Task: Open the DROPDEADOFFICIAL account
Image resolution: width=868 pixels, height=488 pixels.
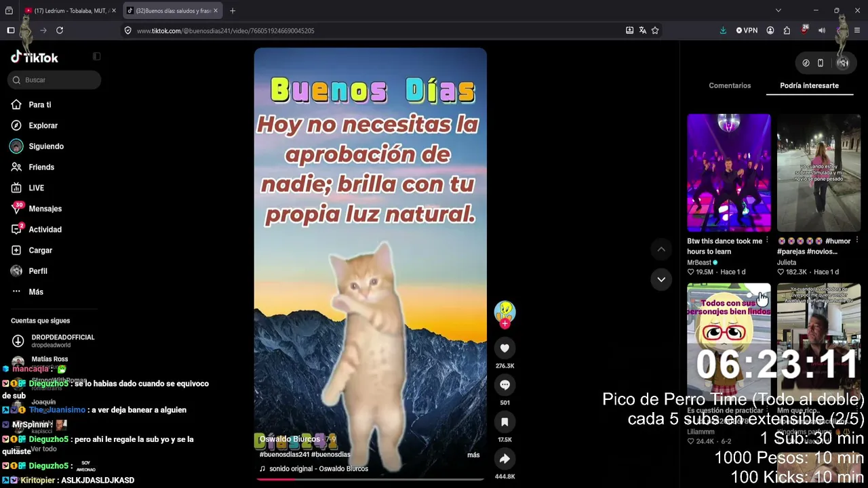Action: (x=54, y=341)
